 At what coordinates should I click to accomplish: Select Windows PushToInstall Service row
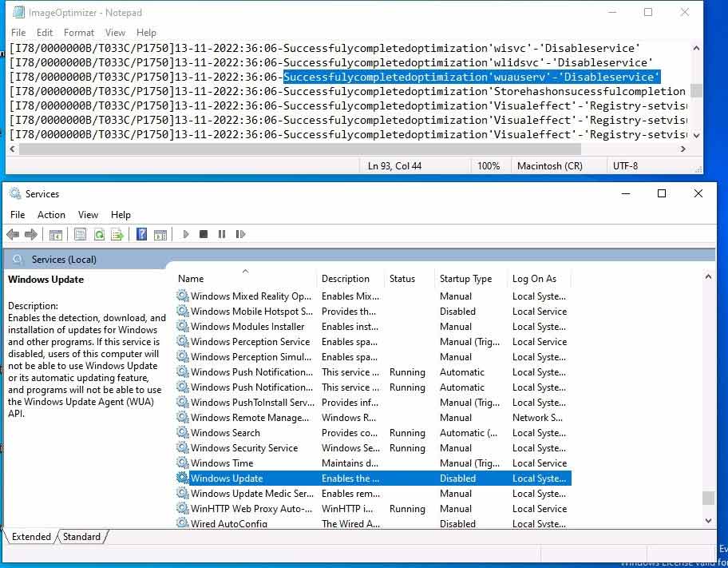coord(374,402)
